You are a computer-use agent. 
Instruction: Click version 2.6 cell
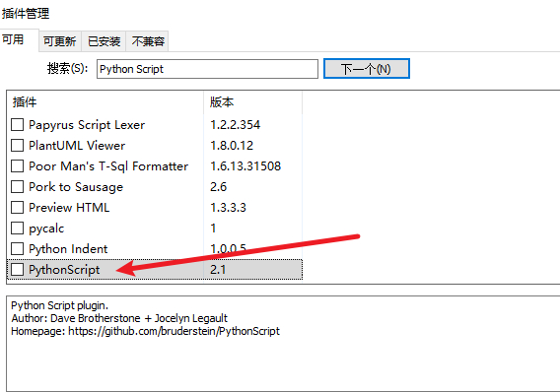tap(218, 187)
